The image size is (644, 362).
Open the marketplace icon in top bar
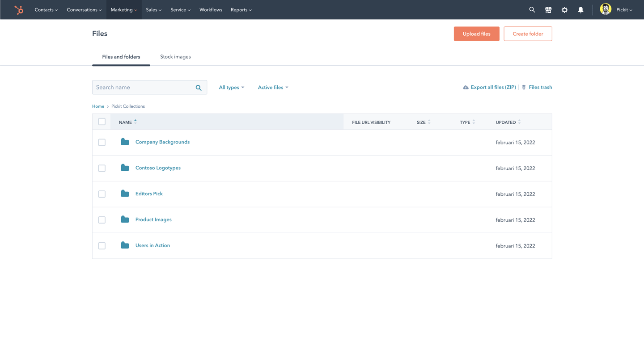[x=548, y=10]
